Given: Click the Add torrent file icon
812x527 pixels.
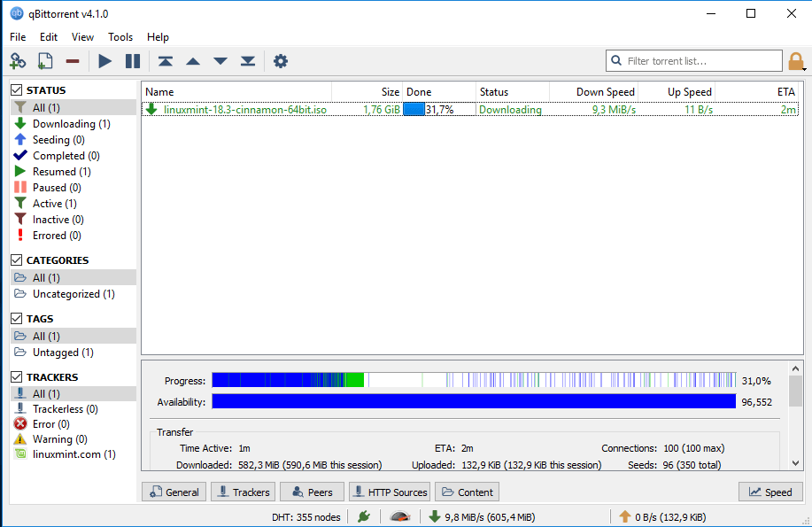Looking at the screenshot, I should pos(45,61).
